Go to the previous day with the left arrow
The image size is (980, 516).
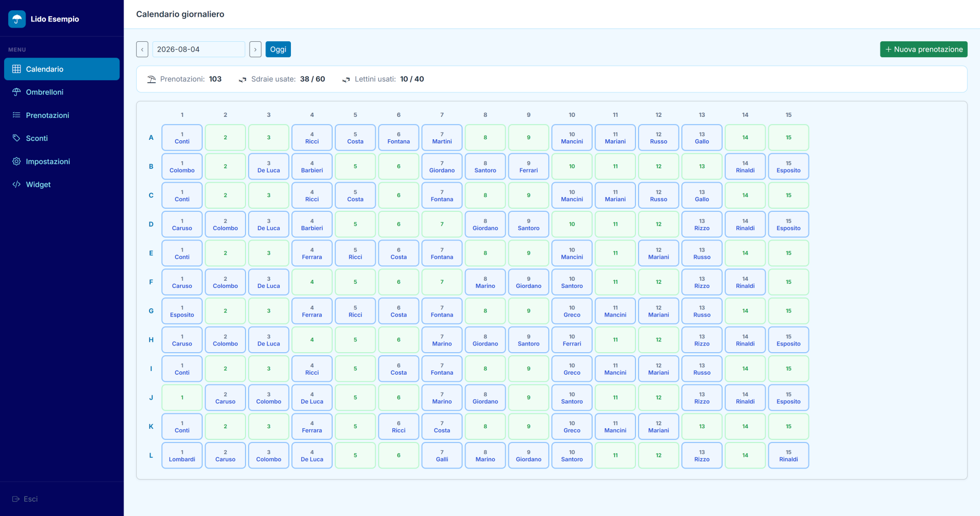(142, 50)
